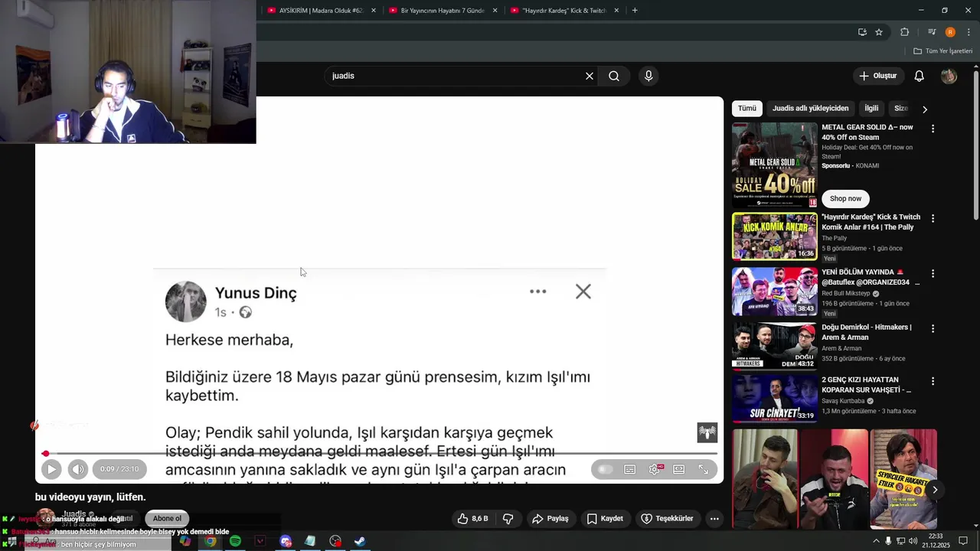980x551 pixels.
Task: Open Copilot from the taskbar
Action: (185, 541)
